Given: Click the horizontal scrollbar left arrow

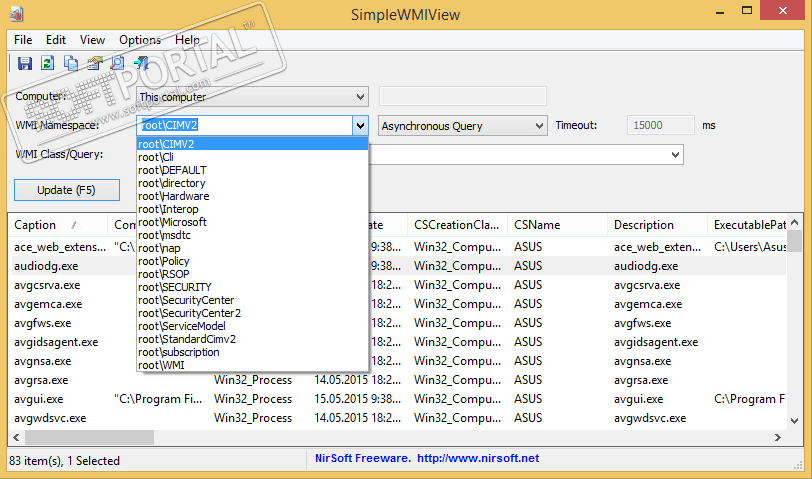Looking at the screenshot, I should point(17,438).
